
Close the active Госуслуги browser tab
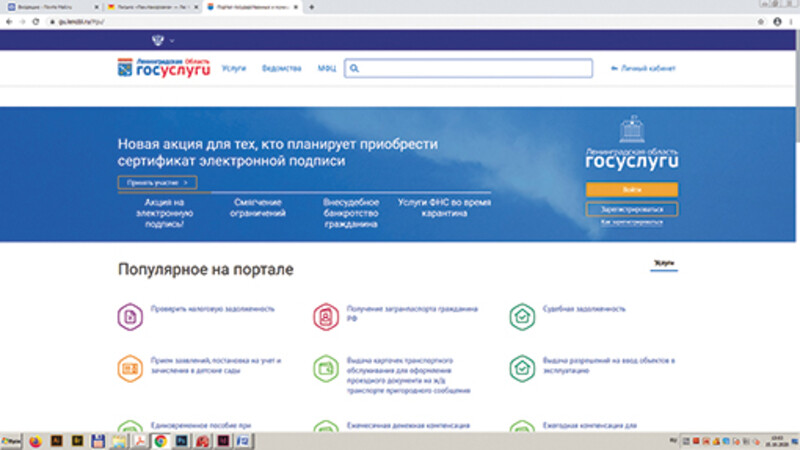tap(295, 7)
